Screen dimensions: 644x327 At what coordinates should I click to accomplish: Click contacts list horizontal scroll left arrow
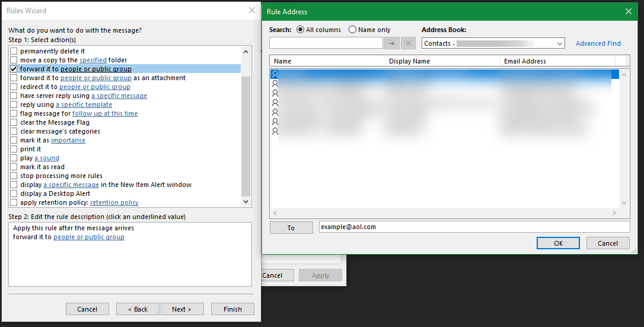pyautogui.click(x=275, y=213)
